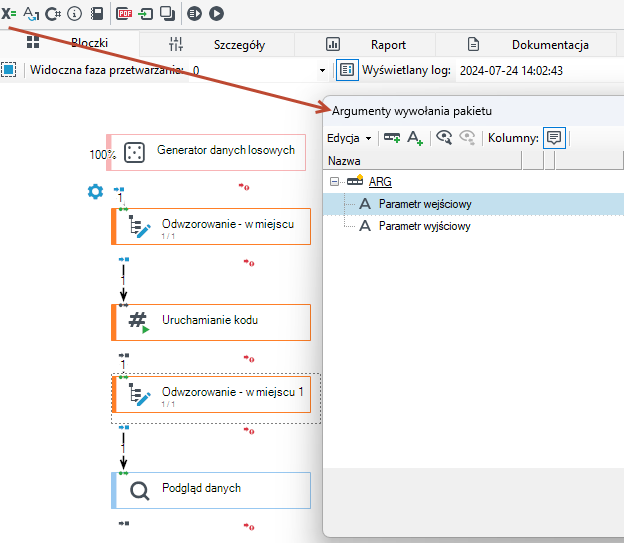Click the sliders icon on Szczegóły tab
The width and height of the screenshot is (624, 543).
click(x=176, y=44)
